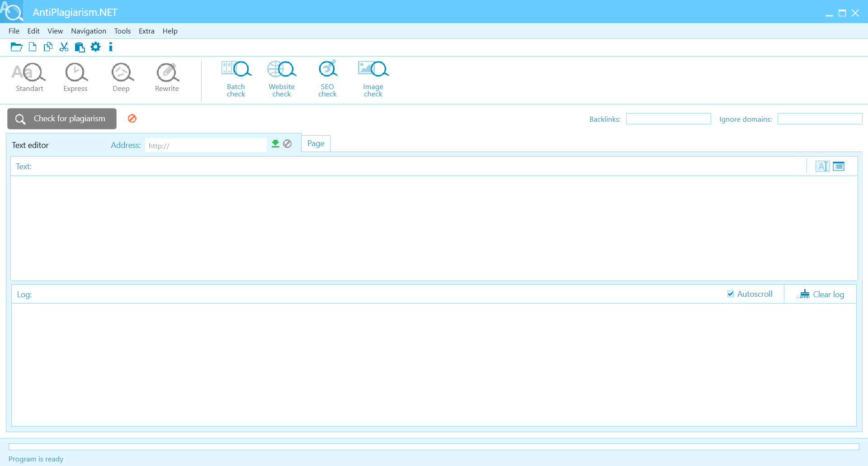This screenshot has height=466, width=868.
Task: Switch to the Page tab
Action: click(x=316, y=143)
